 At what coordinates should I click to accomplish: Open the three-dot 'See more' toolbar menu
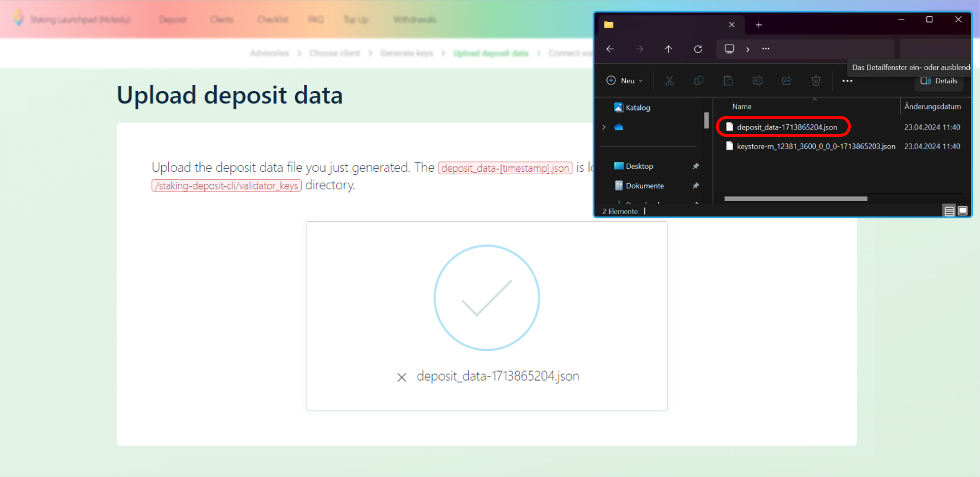point(847,81)
